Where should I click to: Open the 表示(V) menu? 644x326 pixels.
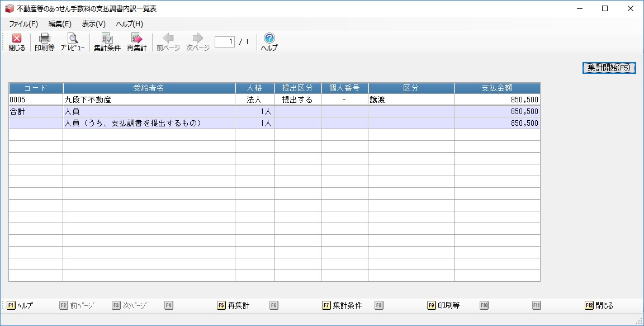coord(93,24)
